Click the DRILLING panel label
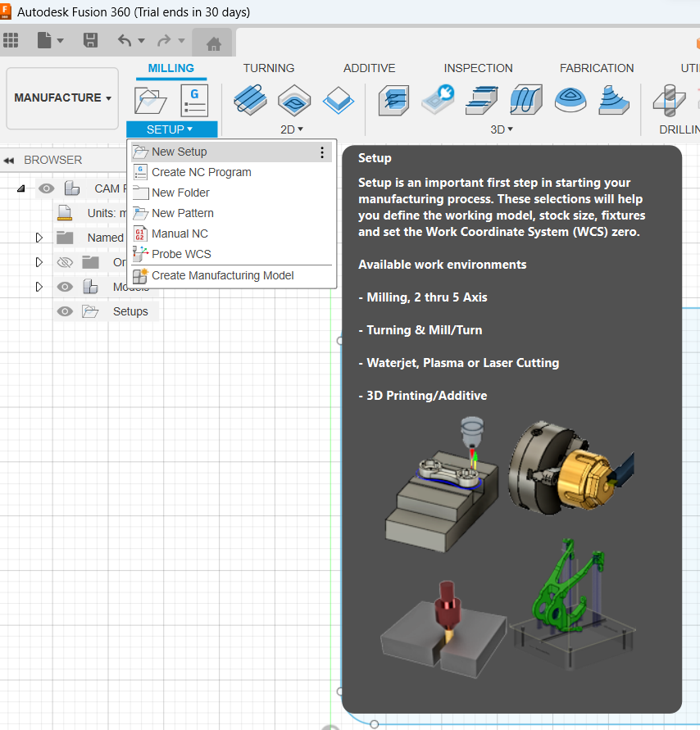This screenshot has width=700, height=730. 680,130
